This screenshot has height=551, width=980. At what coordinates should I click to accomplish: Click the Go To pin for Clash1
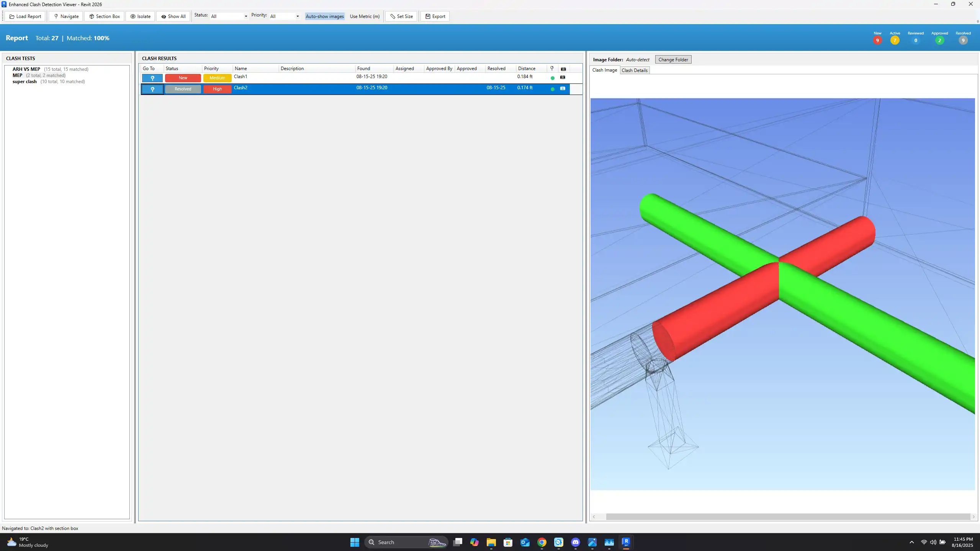[152, 78]
